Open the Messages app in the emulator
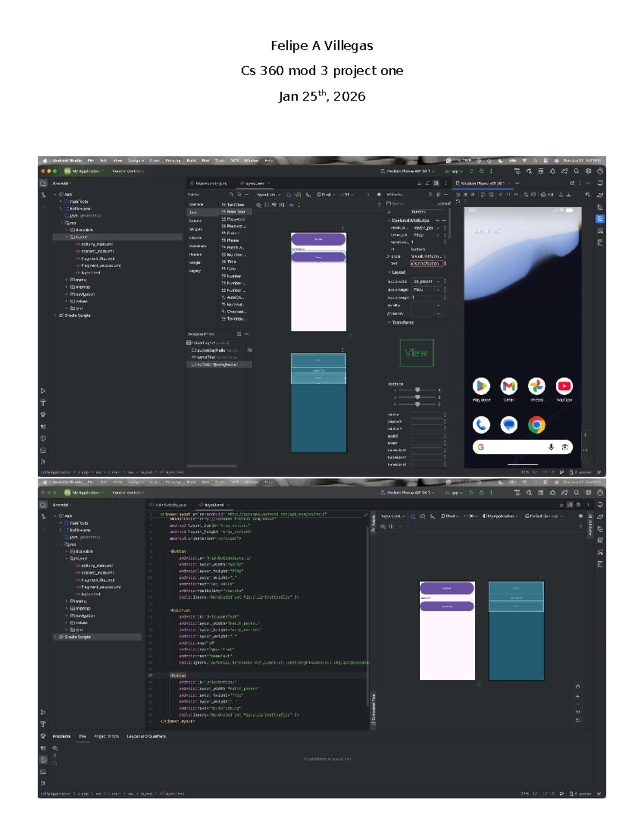Image resolution: width=644 pixels, height=834 pixels. (x=509, y=425)
